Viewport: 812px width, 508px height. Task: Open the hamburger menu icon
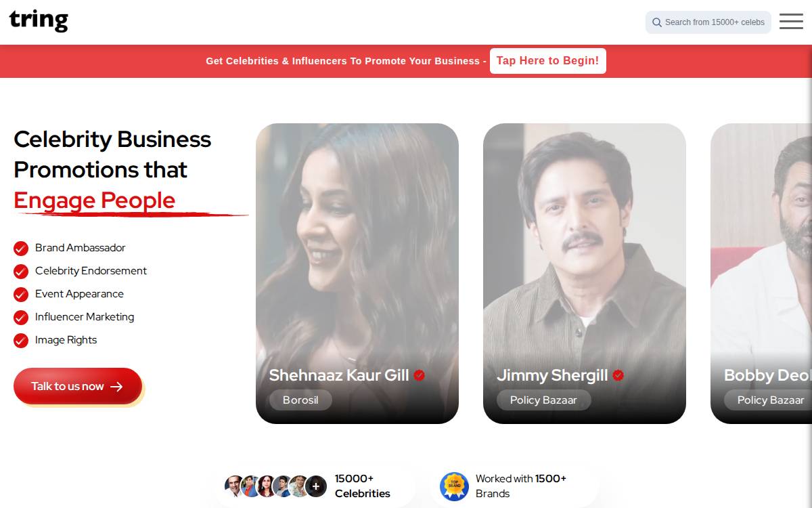pyautogui.click(x=791, y=22)
